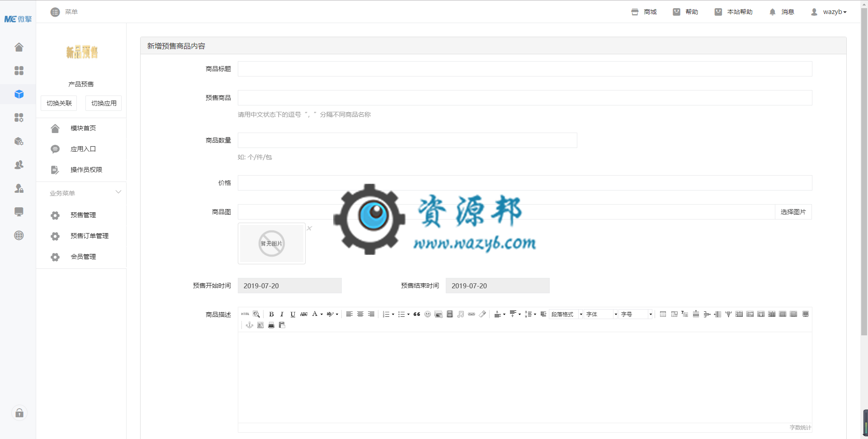
Task: Open 字号 font size dropdown
Action: [636, 314]
